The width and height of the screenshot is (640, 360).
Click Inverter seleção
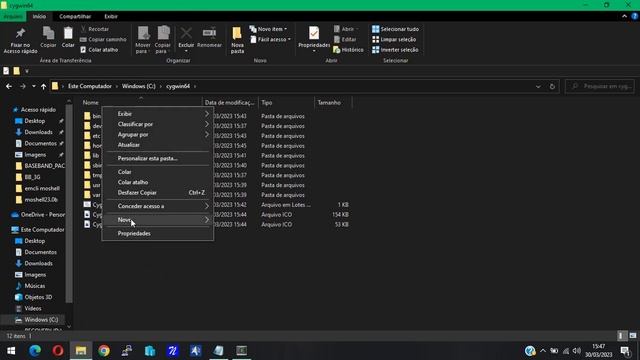click(395, 50)
